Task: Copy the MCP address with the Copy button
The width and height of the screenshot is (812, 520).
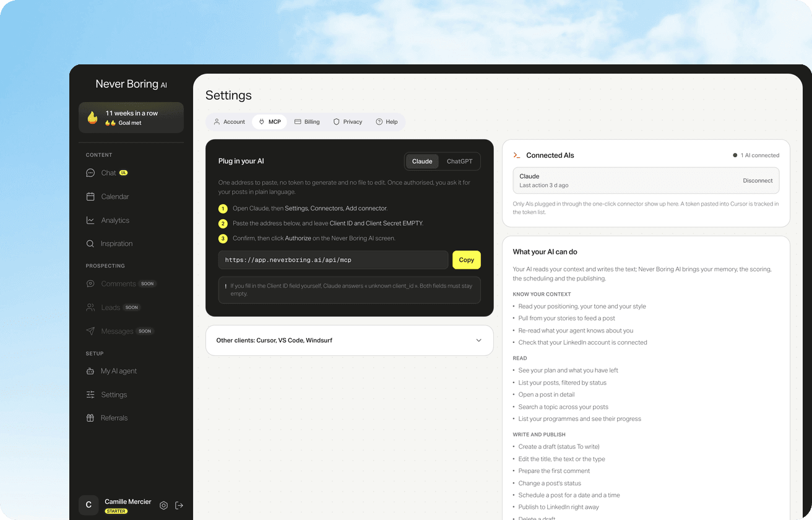Action: coord(467,260)
